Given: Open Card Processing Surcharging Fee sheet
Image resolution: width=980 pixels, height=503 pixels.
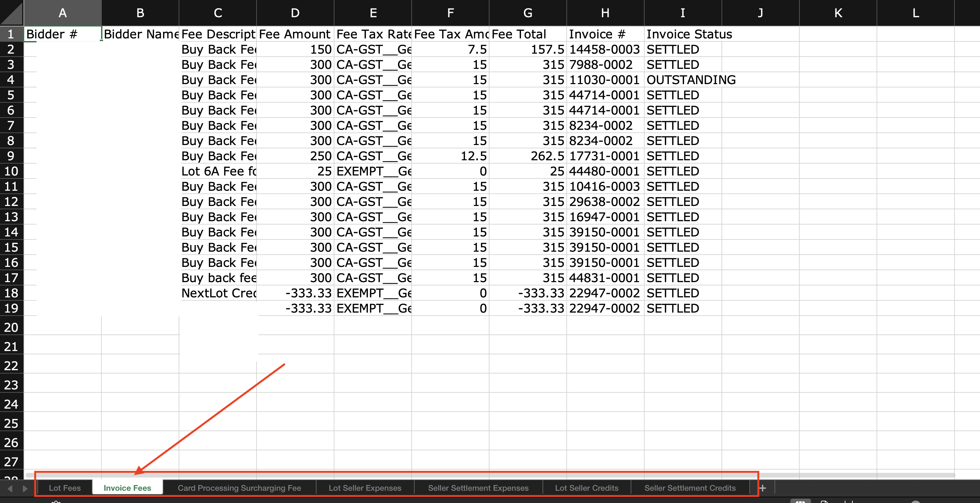Looking at the screenshot, I should click(x=239, y=488).
